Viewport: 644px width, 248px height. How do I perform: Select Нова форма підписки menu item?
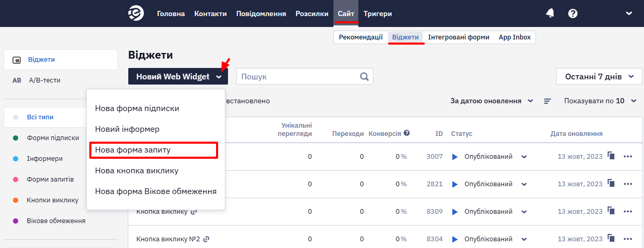coord(137,108)
